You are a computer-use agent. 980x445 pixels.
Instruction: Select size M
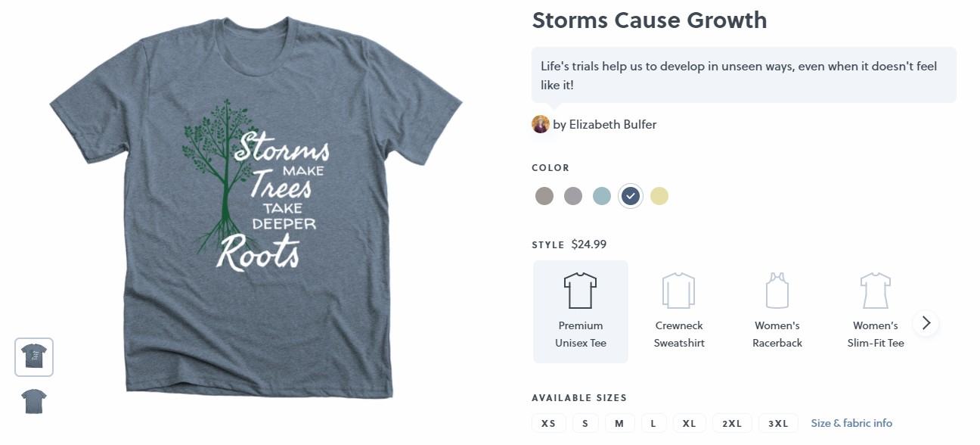tap(619, 423)
